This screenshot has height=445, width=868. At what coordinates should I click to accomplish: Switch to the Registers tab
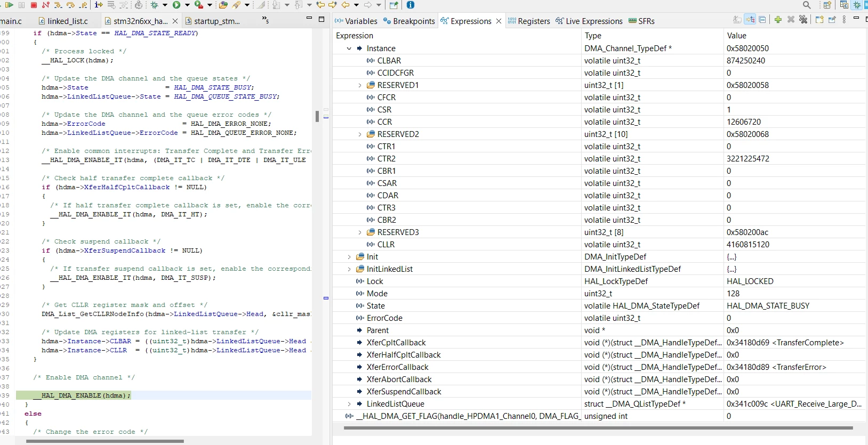point(528,21)
